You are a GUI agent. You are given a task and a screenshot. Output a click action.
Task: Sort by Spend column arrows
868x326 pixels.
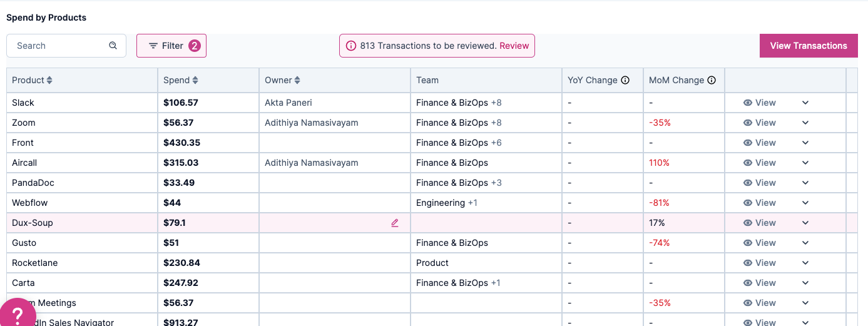195,80
